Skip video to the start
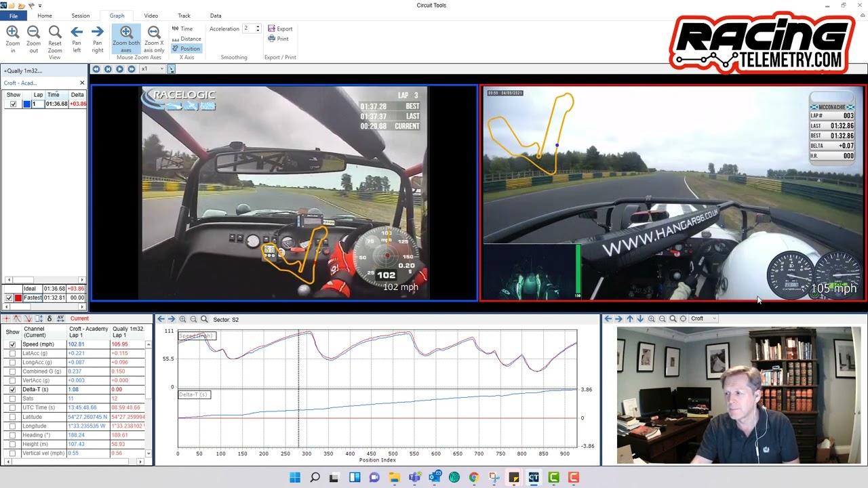The width and height of the screenshot is (868, 488). click(x=108, y=69)
